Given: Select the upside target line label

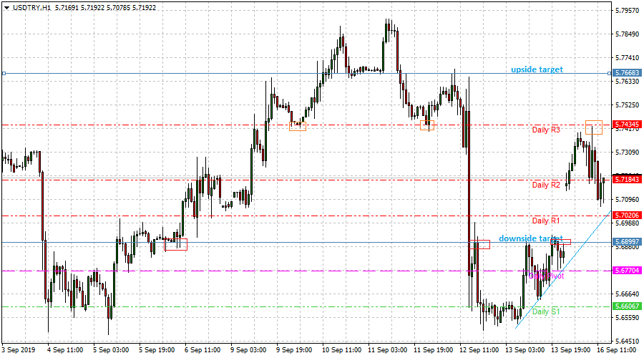Looking at the screenshot, I should (537, 69).
